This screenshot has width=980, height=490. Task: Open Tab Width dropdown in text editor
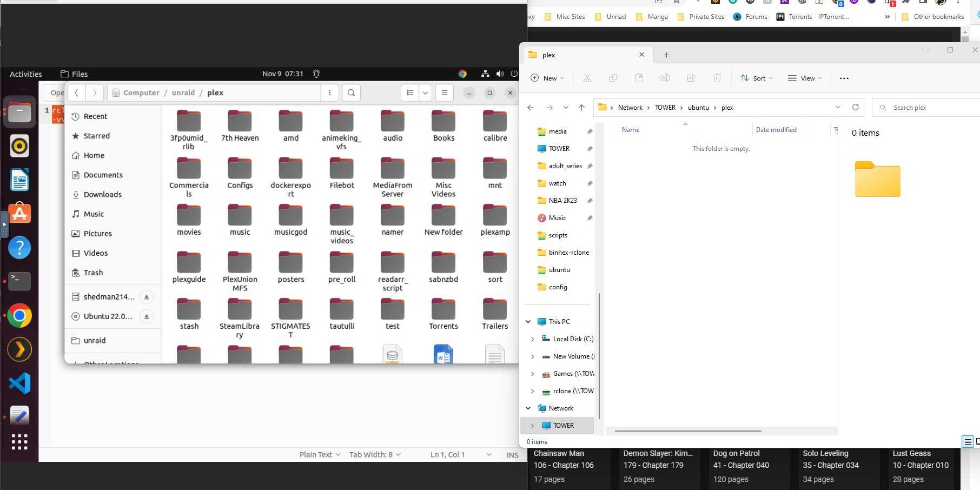[x=375, y=454]
